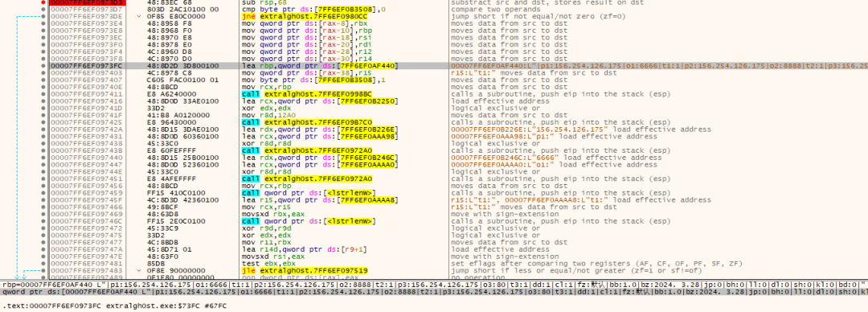Click the jump arrow marker on bytes 0F85 E80C0000
This screenshot has width=868, height=312.
(x=140, y=17)
